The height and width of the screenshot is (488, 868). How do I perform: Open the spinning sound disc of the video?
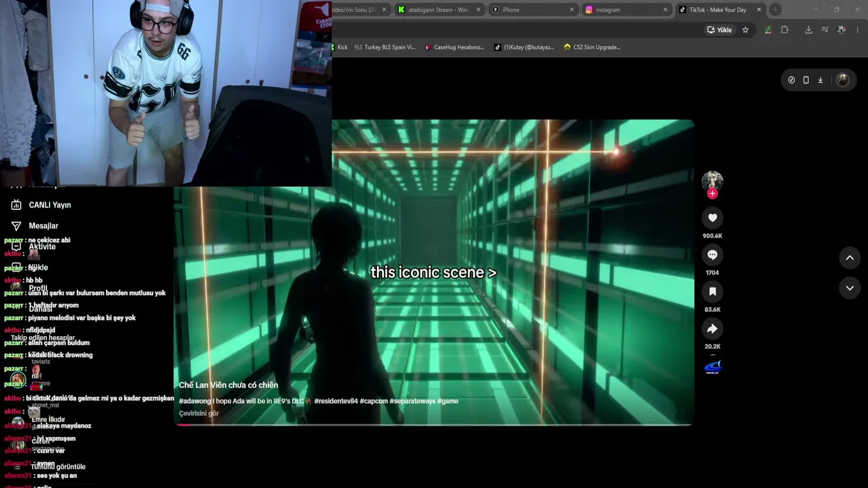712,367
